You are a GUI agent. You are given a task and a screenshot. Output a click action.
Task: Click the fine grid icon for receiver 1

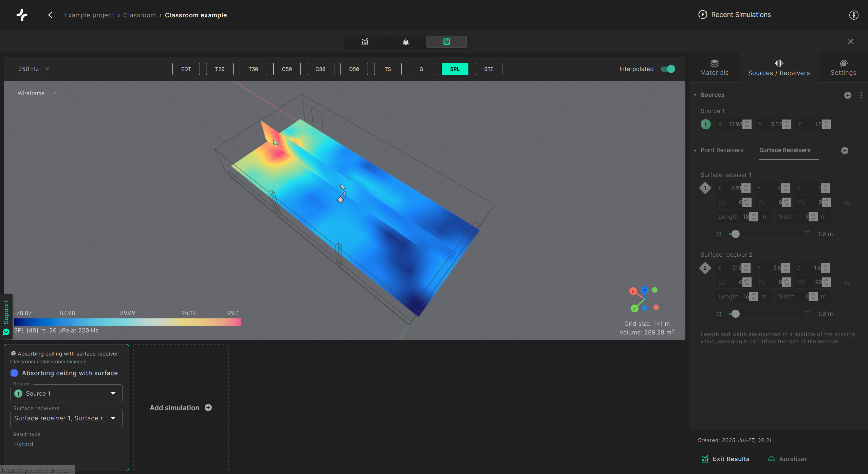(719, 234)
